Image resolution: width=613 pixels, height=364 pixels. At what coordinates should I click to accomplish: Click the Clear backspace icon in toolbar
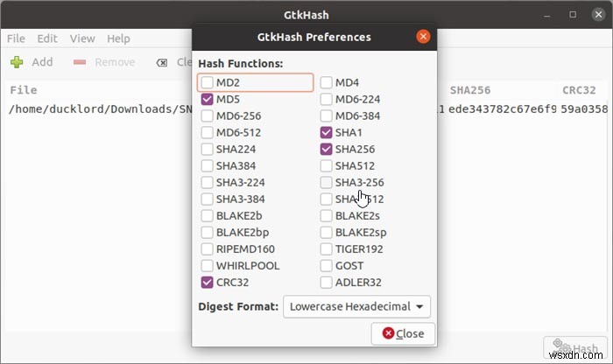[162, 62]
